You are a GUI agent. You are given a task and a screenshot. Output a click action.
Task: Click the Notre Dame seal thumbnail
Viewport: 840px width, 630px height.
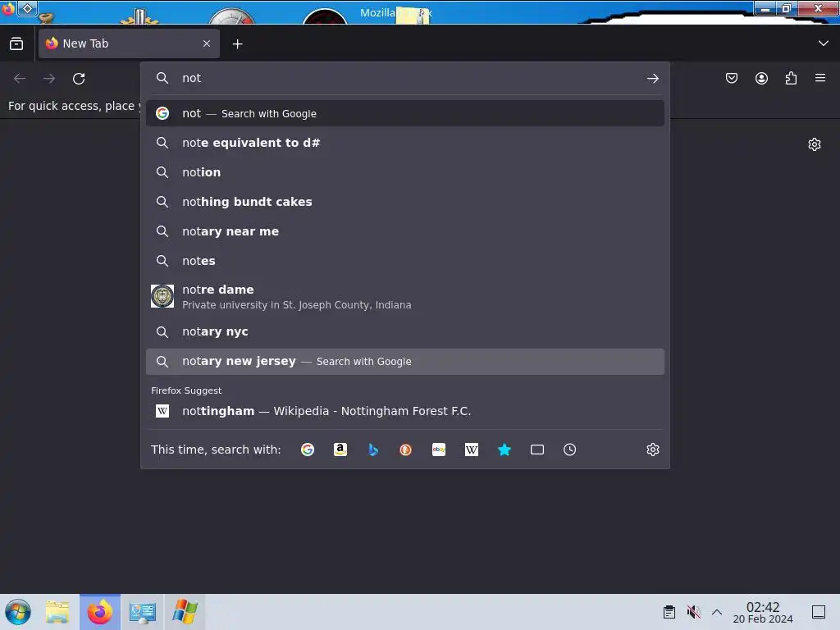tap(162, 296)
